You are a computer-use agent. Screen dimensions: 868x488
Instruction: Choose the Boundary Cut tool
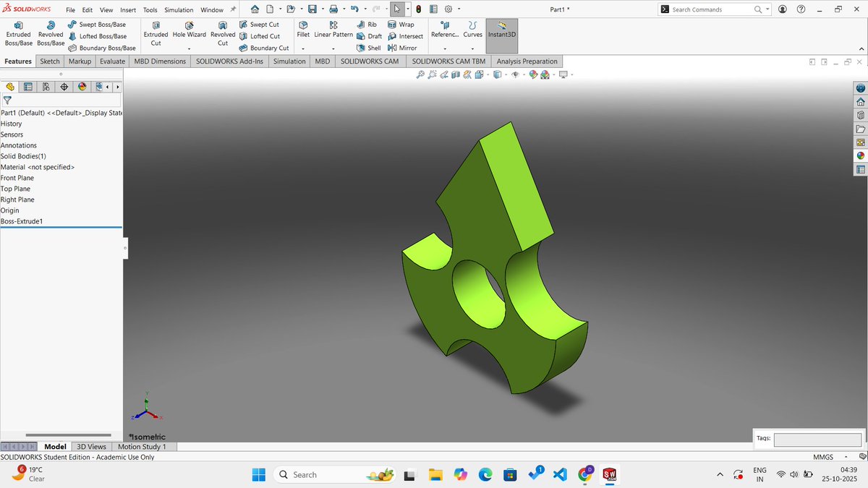pyautogui.click(x=264, y=48)
